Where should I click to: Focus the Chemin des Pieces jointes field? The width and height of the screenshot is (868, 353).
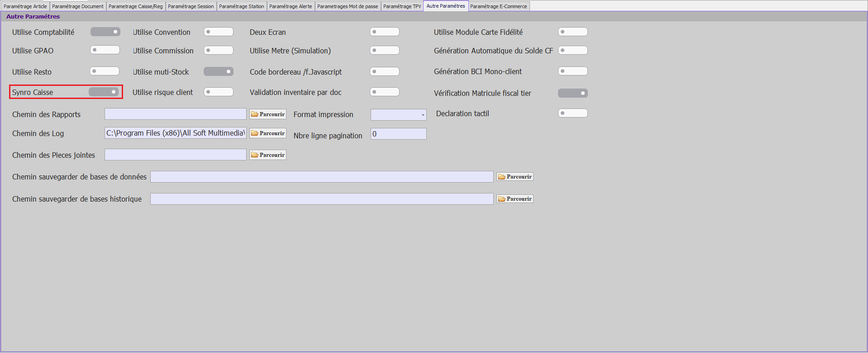pyautogui.click(x=176, y=155)
